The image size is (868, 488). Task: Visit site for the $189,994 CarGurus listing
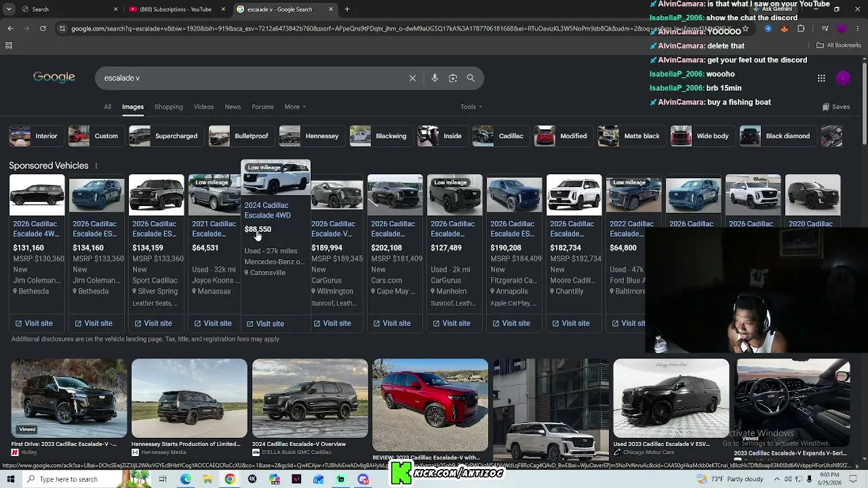pos(332,324)
